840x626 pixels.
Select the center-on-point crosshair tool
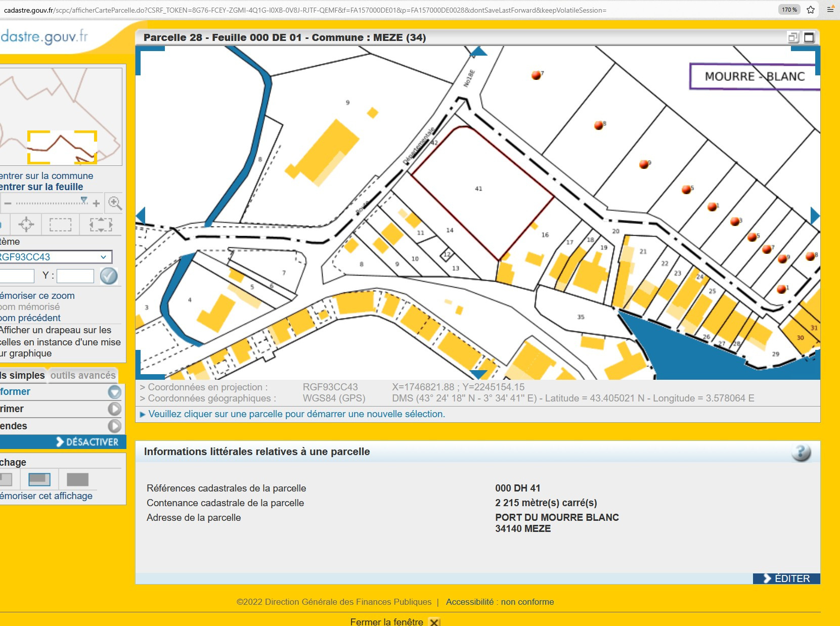pyautogui.click(x=26, y=224)
